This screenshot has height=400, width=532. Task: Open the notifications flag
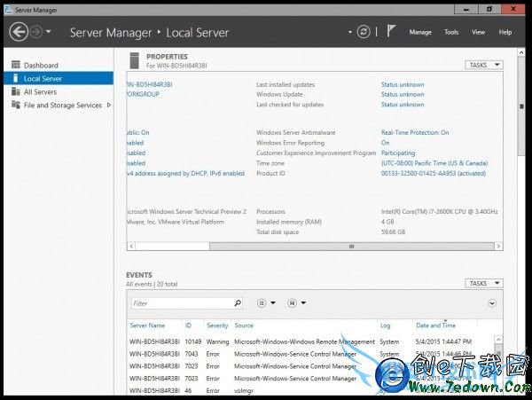click(x=392, y=32)
